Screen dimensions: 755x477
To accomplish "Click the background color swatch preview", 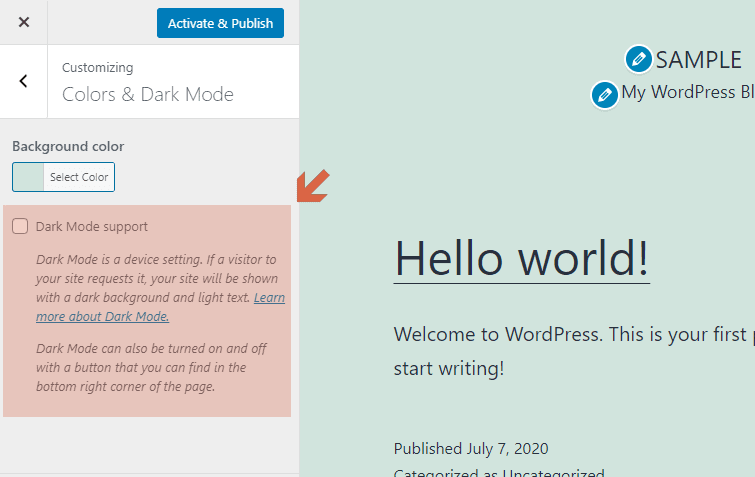I will (28, 177).
